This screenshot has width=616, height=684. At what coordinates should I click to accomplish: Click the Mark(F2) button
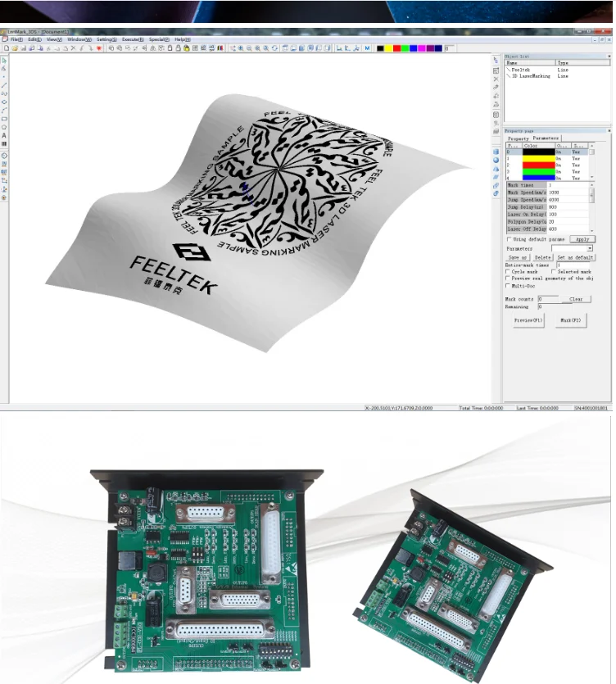click(x=571, y=320)
